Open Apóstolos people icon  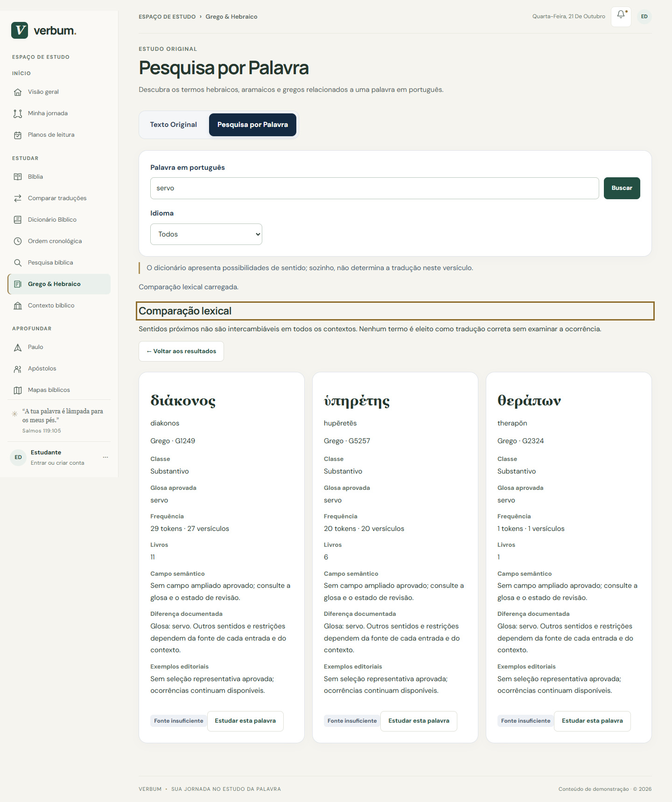pyautogui.click(x=18, y=369)
